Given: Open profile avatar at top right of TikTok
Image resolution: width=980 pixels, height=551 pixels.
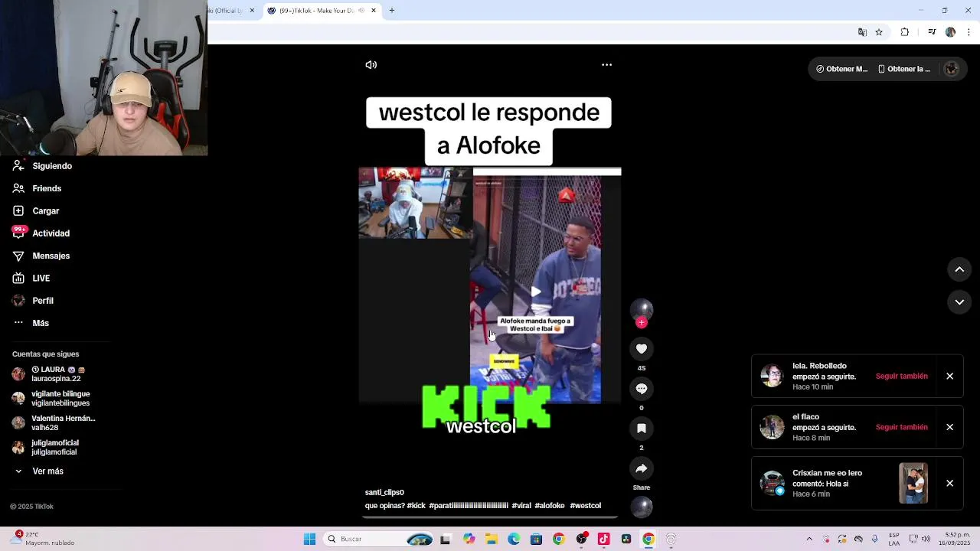Looking at the screenshot, I should pyautogui.click(x=952, y=69).
